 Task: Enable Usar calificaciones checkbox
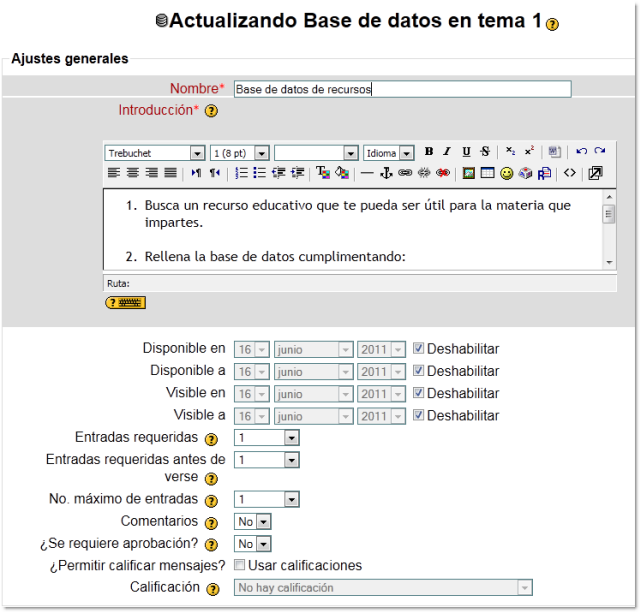[239, 565]
